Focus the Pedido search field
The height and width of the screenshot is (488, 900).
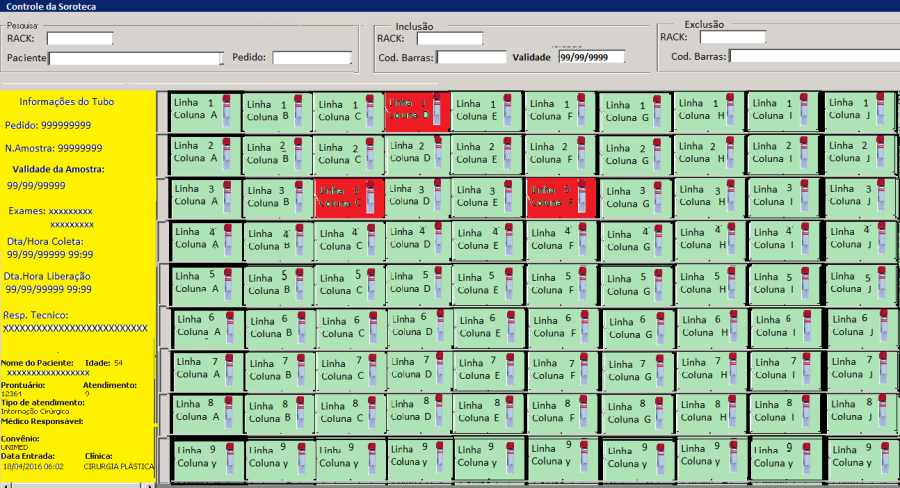click(x=312, y=57)
